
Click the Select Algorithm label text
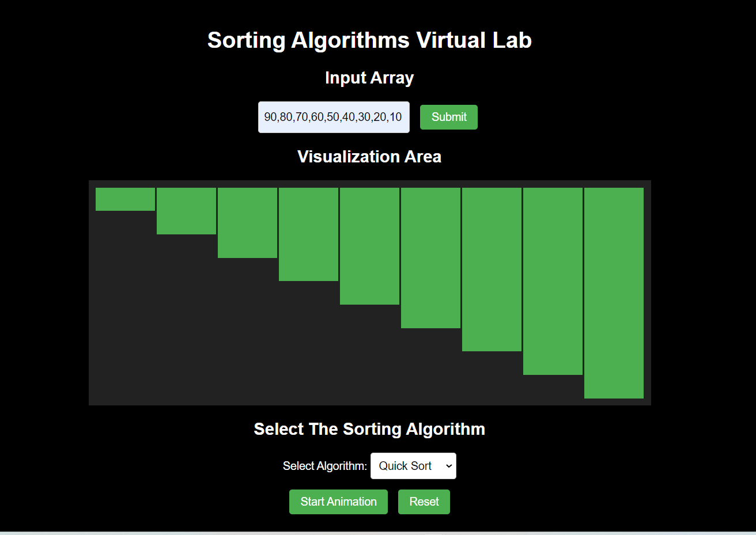point(325,466)
